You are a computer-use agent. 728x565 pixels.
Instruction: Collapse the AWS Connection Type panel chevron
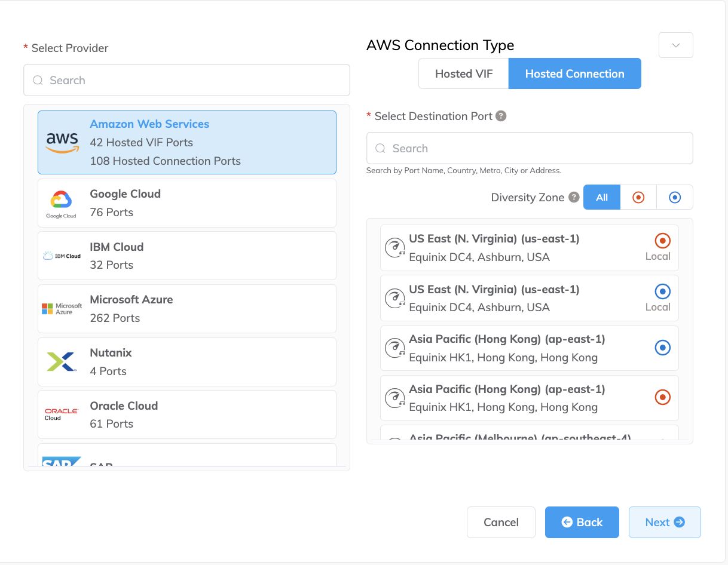[x=675, y=45]
